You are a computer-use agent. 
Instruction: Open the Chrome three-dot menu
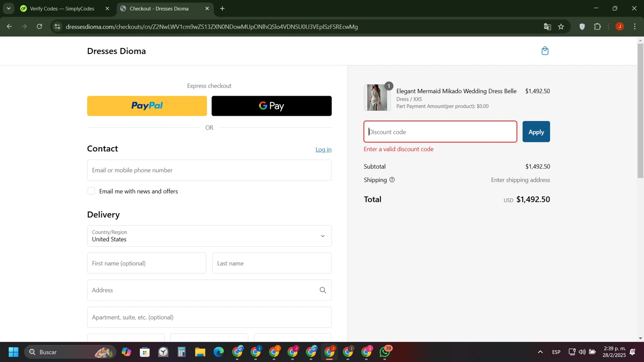point(635,27)
